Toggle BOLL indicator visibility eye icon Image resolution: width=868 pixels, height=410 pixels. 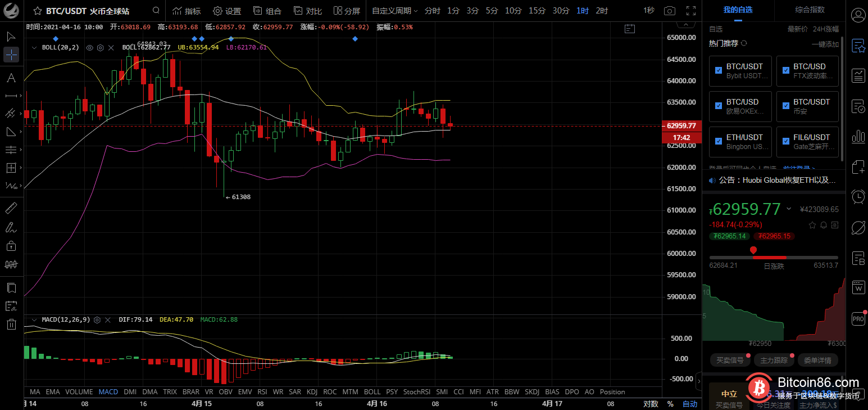[89, 48]
